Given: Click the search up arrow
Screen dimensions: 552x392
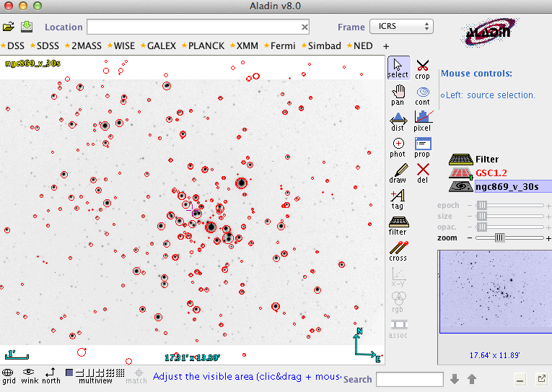Looking at the screenshot, I should 472,379.
